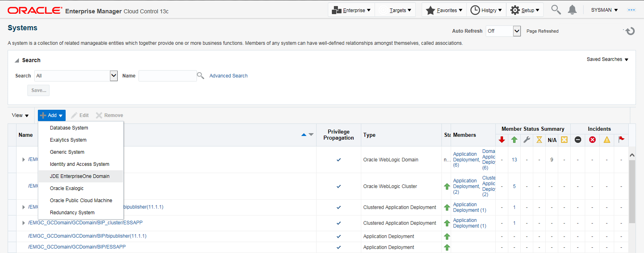This screenshot has height=253, width=644.
Task: Click the page refresh circular arrow icon
Action: [x=630, y=31]
